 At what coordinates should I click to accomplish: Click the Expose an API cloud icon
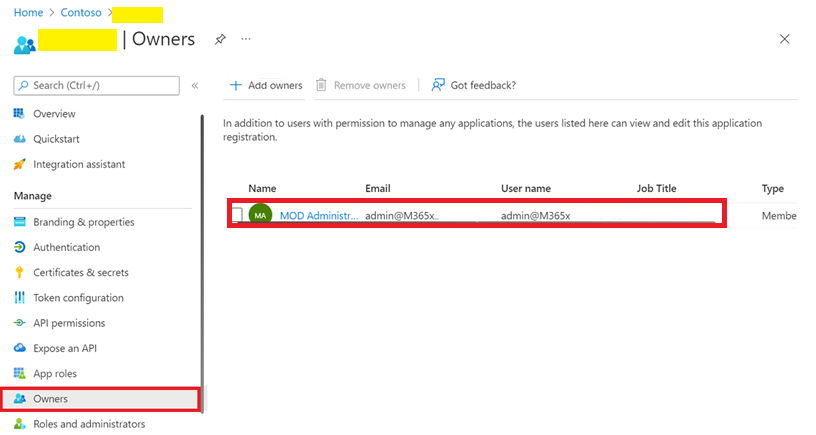coord(19,348)
